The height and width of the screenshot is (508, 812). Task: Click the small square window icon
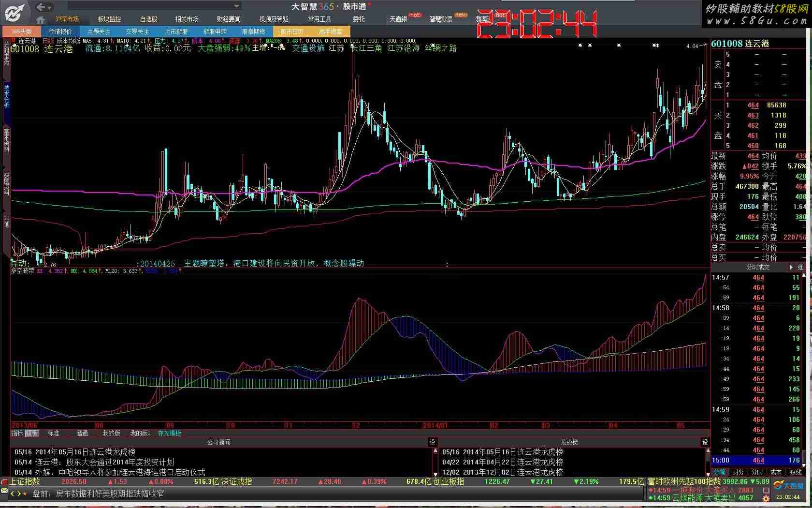click(766, 490)
